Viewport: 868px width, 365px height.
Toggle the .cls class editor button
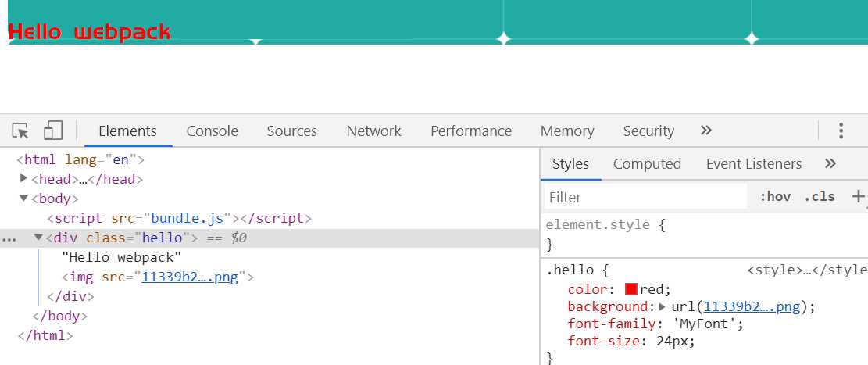click(x=820, y=197)
